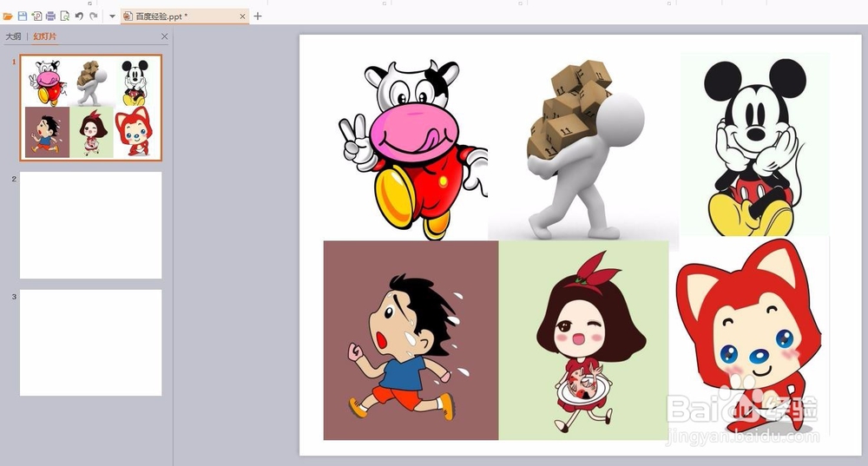Select the running boy picture on slide
The width and height of the screenshot is (868, 466).
(411, 340)
